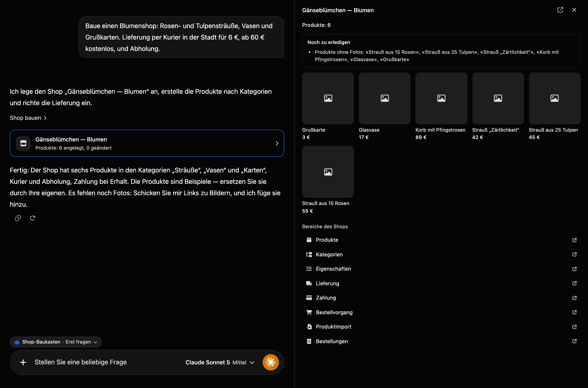Click the store icon in shop card
Image resolution: width=588 pixels, height=388 pixels.
[x=23, y=143]
